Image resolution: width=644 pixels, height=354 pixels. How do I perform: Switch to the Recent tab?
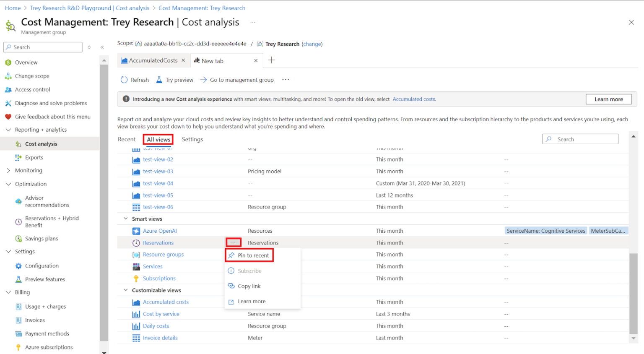(x=127, y=139)
